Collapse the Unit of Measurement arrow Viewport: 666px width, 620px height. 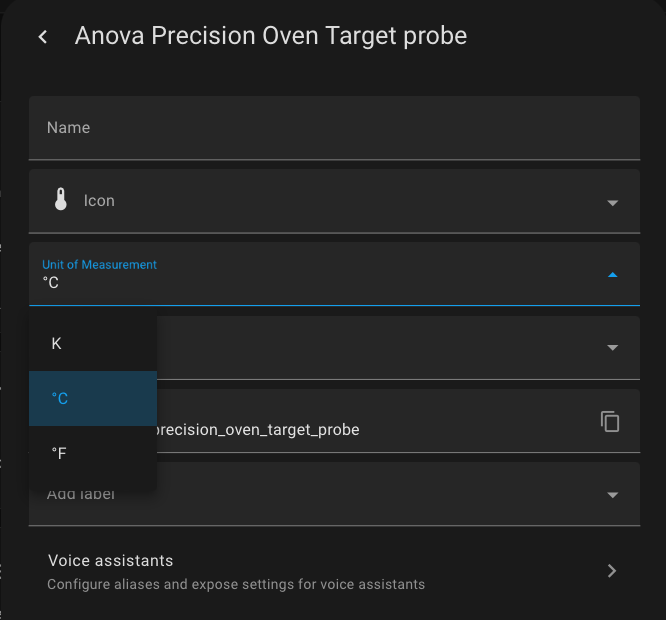coord(612,275)
